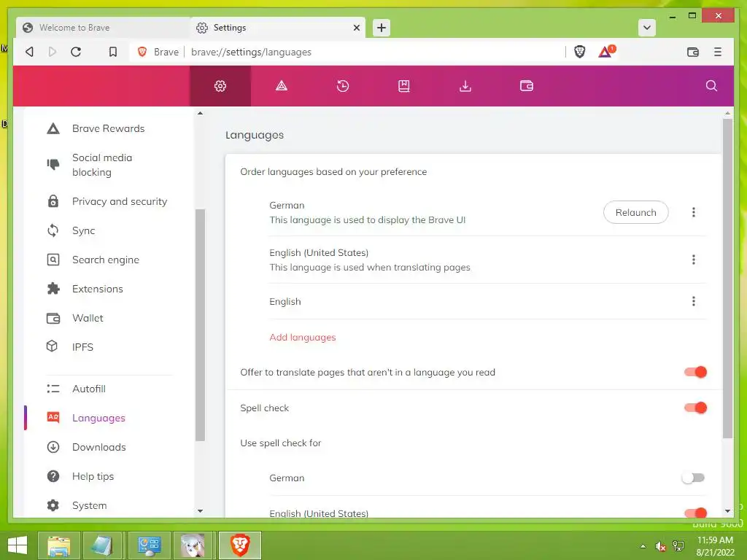Open the Windows Start button

[18, 545]
